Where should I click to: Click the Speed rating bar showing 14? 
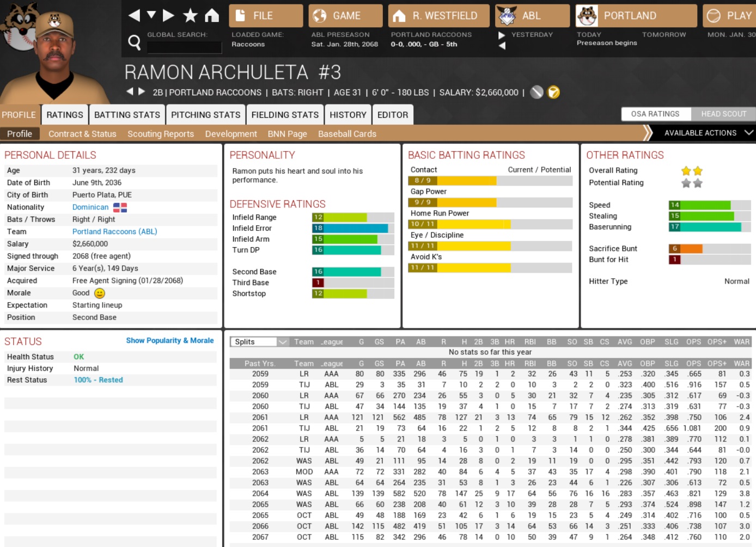(x=710, y=205)
